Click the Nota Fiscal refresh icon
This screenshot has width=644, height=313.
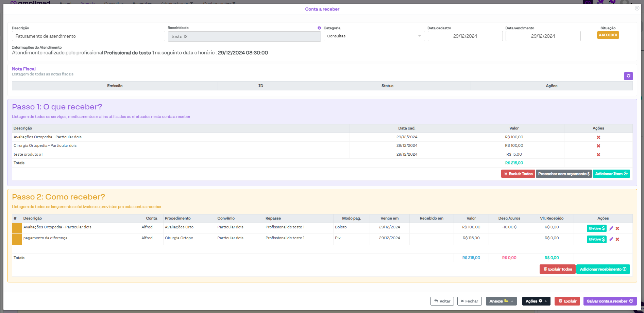point(628,76)
